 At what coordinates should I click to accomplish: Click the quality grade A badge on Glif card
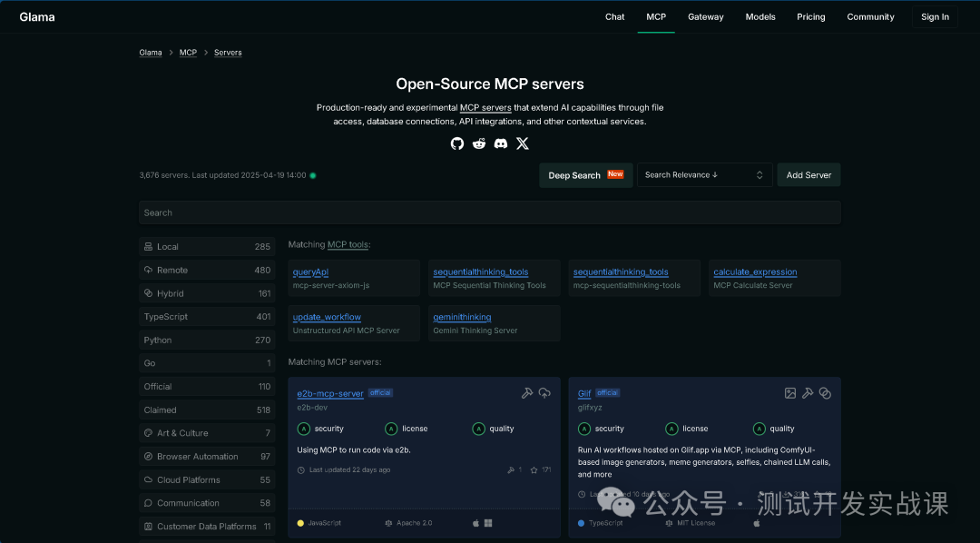[x=759, y=429]
